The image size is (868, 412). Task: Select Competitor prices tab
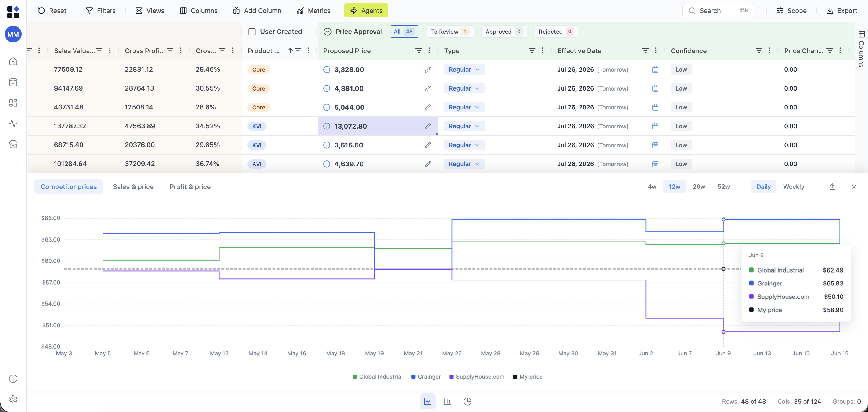click(68, 186)
